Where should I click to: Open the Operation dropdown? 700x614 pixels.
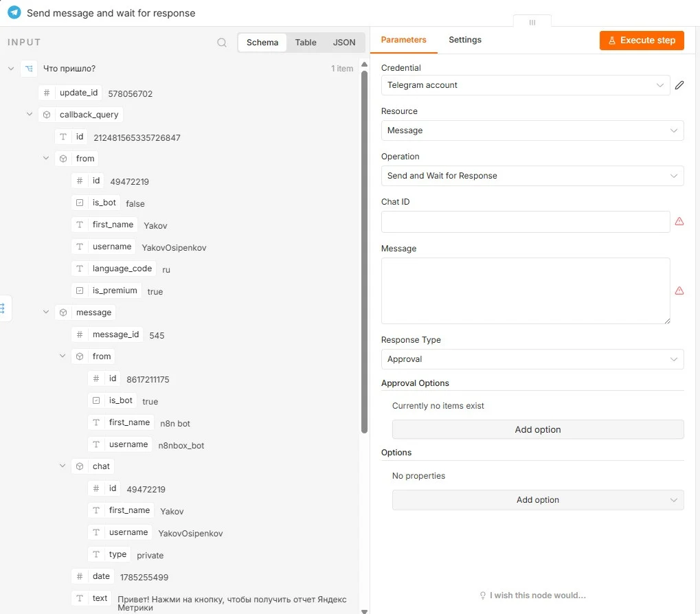[x=532, y=176]
